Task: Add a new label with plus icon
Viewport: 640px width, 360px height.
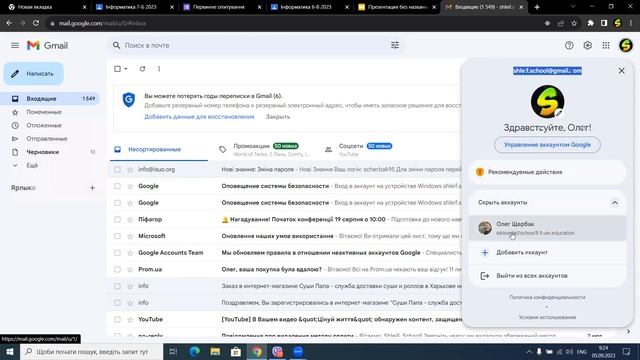Action: pyautogui.click(x=92, y=188)
